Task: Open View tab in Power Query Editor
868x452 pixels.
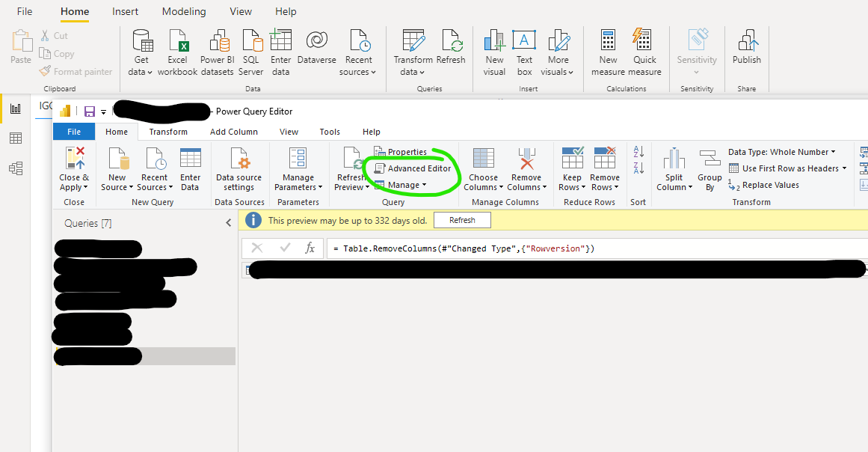Action: point(289,132)
